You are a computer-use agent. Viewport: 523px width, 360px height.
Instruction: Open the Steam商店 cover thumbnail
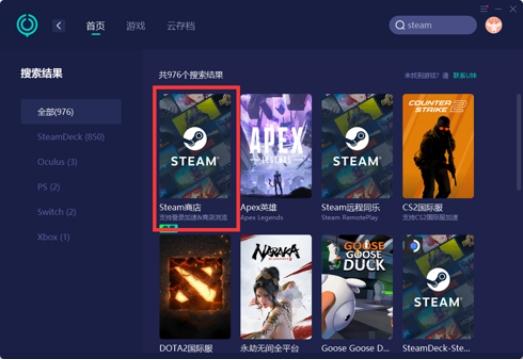(x=195, y=146)
